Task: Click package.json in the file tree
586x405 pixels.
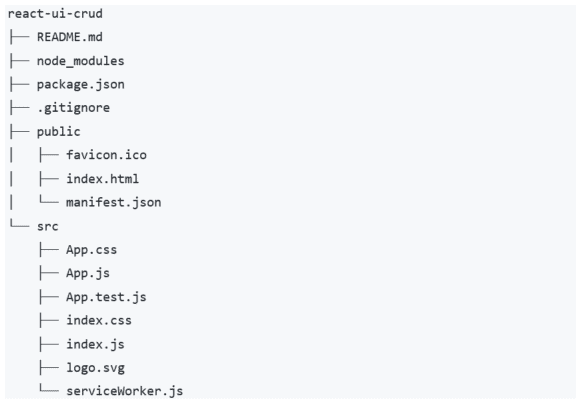Action: (80, 85)
